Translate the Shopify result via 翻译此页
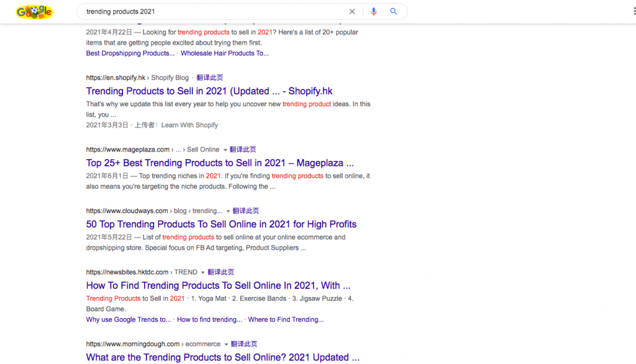Image resolution: width=636 pixels, height=364 pixels. pos(210,78)
